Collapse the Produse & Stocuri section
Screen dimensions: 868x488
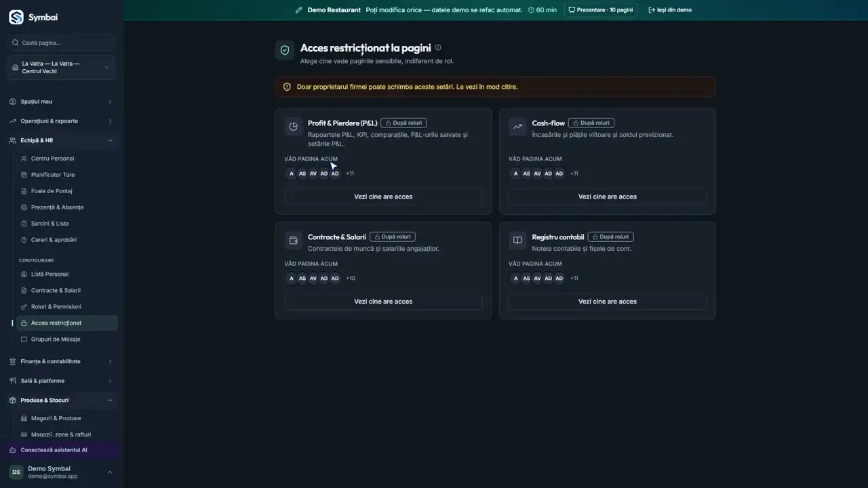(x=61, y=401)
